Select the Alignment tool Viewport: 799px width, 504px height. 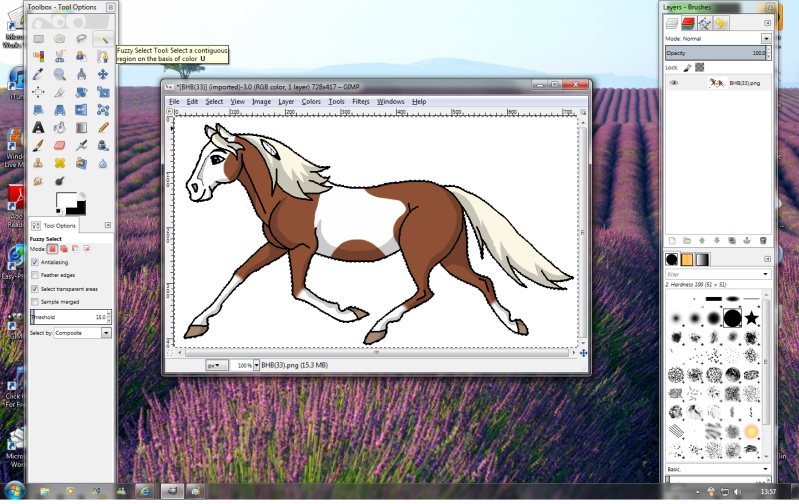point(38,92)
